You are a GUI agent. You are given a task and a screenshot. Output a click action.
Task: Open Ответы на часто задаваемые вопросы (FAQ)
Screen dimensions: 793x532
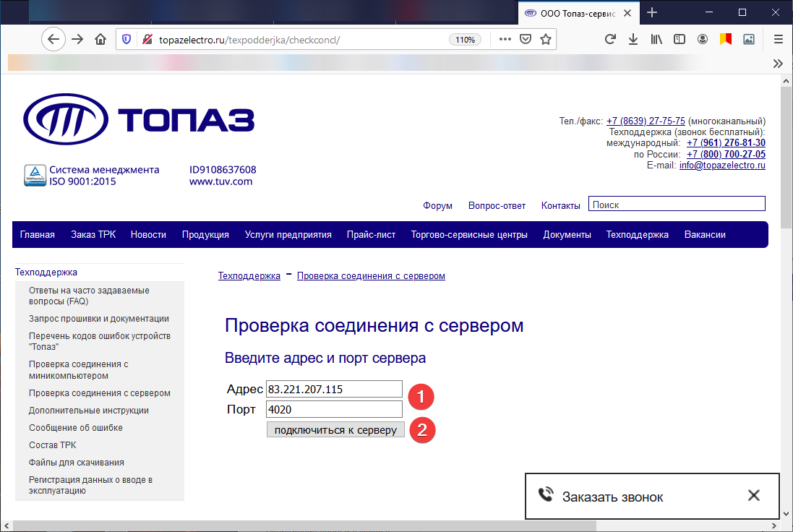[x=89, y=296]
